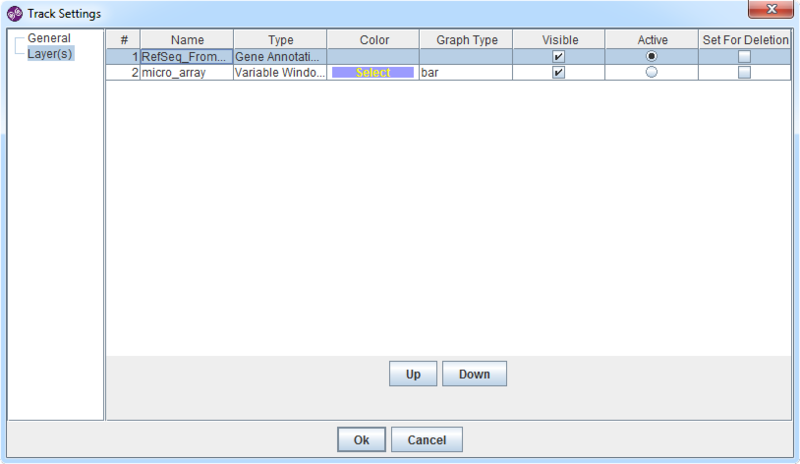This screenshot has height=464, width=800.
Task: Click the Gene Annotati... type cell
Action: 280,57
